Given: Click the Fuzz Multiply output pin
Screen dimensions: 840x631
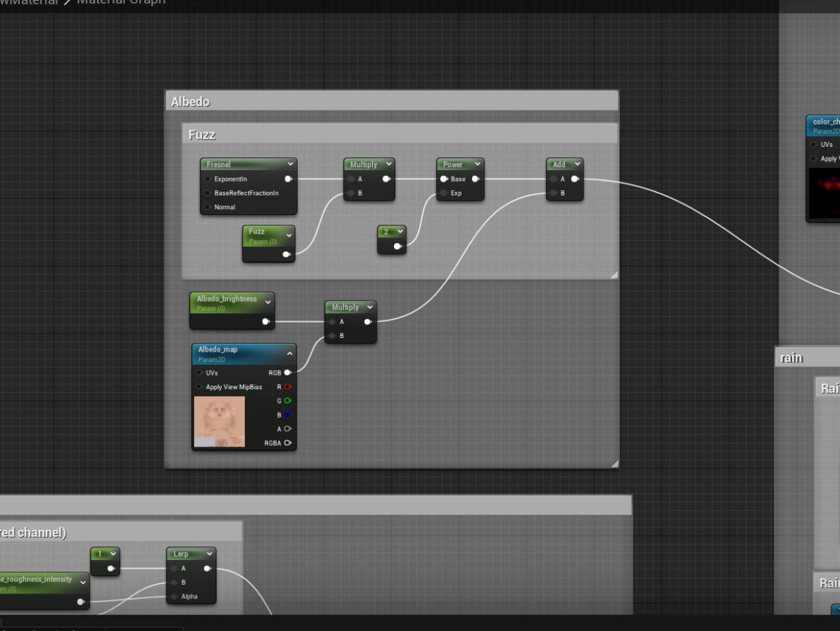Looking at the screenshot, I should click(386, 179).
